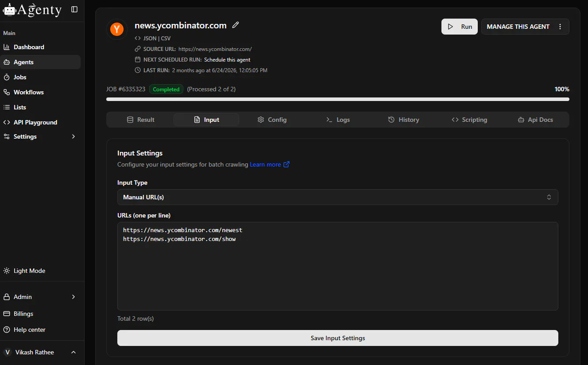
Task: Open the Input Type Manual URL(s) dropdown
Action: click(338, 197)
